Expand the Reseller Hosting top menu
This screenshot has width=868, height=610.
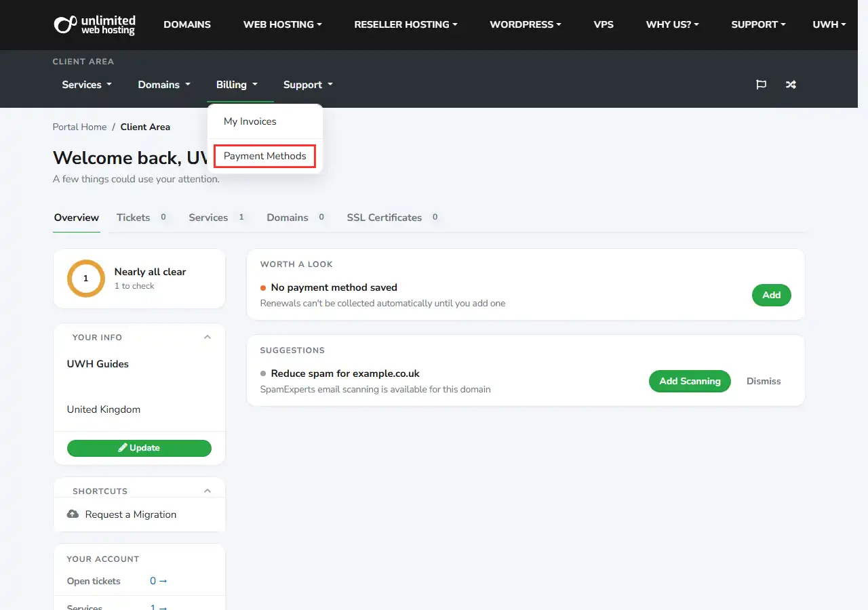pyautogui.click(x=406, y=24)
